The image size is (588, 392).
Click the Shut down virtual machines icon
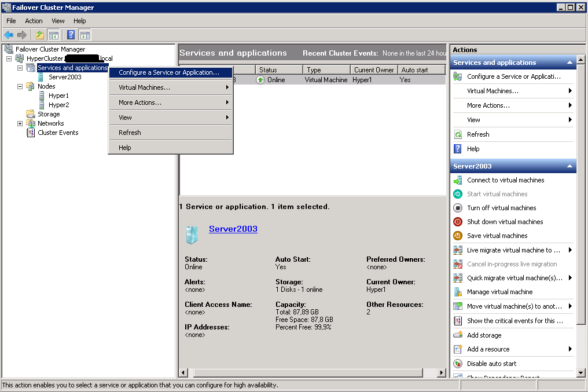457,222
